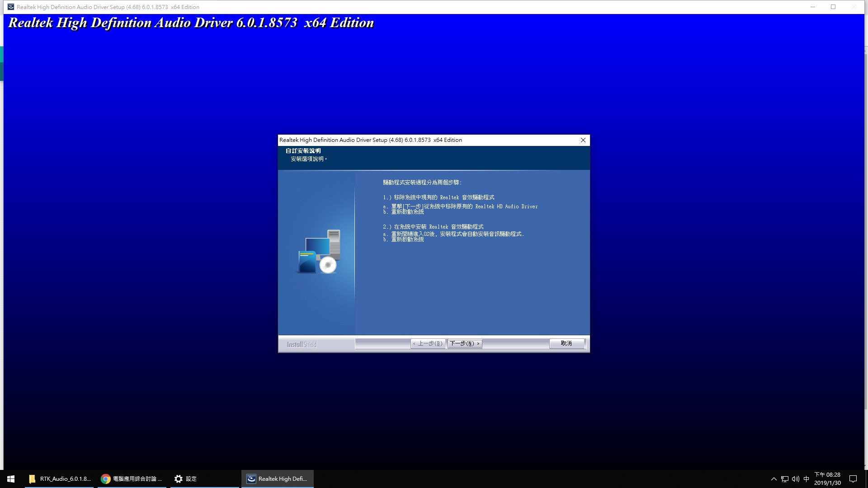Close the Realtek setup dialog
The height and width of the screenshot is (488, 868).
(x=583, y=140)
